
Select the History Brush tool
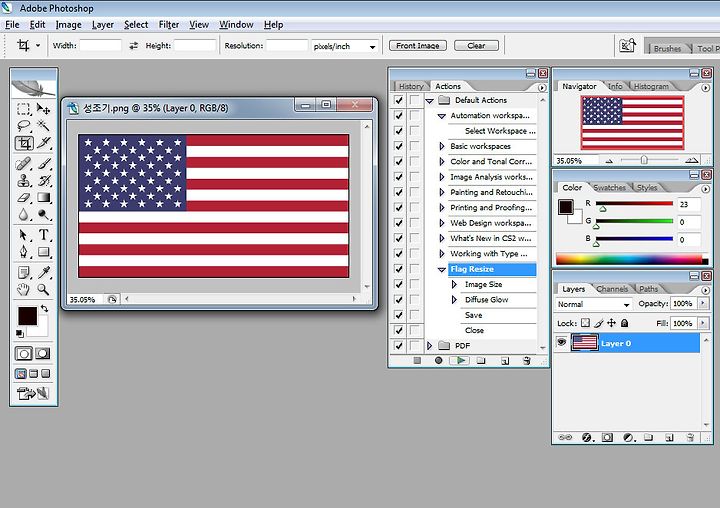pyautogui.click(x=44, y=181)
